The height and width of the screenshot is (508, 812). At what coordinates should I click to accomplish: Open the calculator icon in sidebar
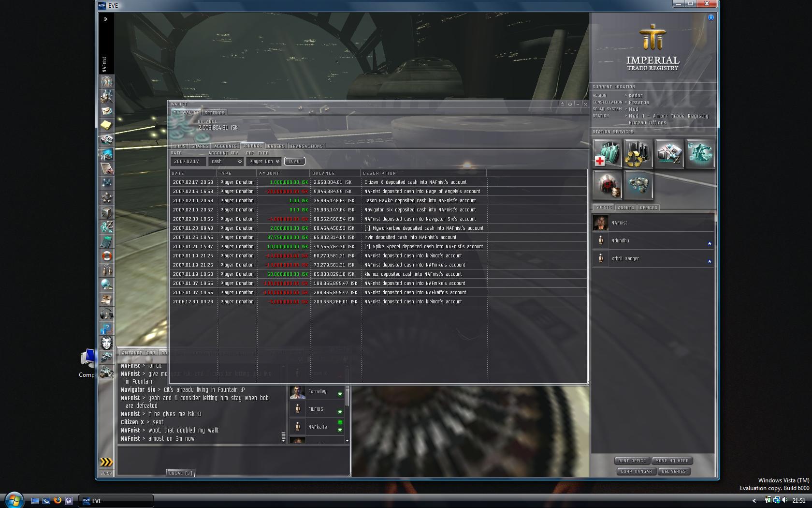point(106,241)
